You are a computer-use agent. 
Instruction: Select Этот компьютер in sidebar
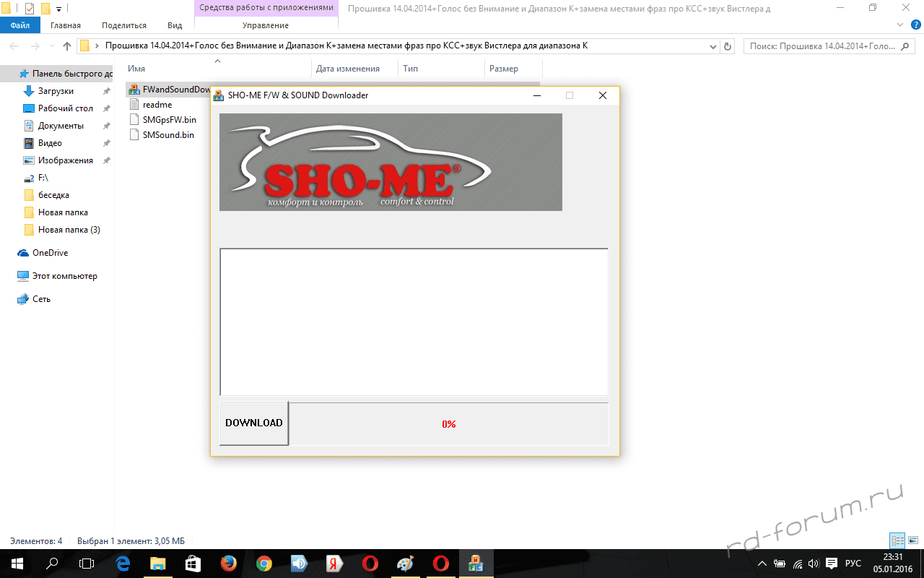click(64, 276)
